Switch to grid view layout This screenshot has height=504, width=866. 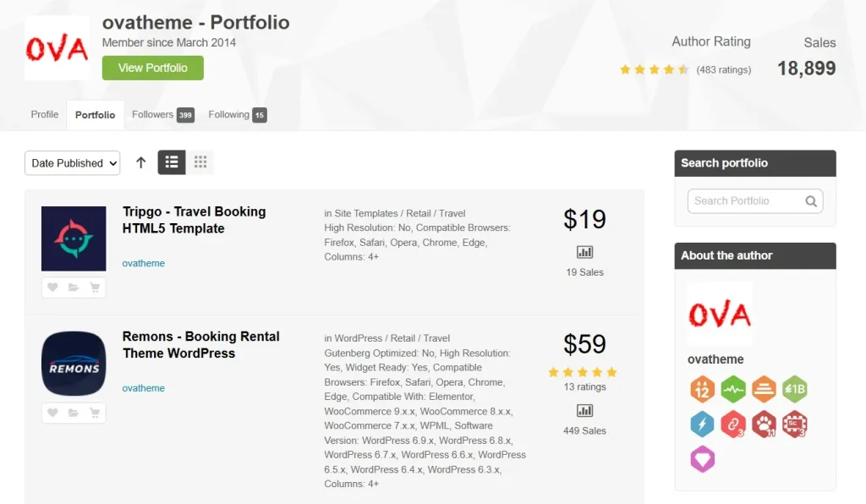200,162
